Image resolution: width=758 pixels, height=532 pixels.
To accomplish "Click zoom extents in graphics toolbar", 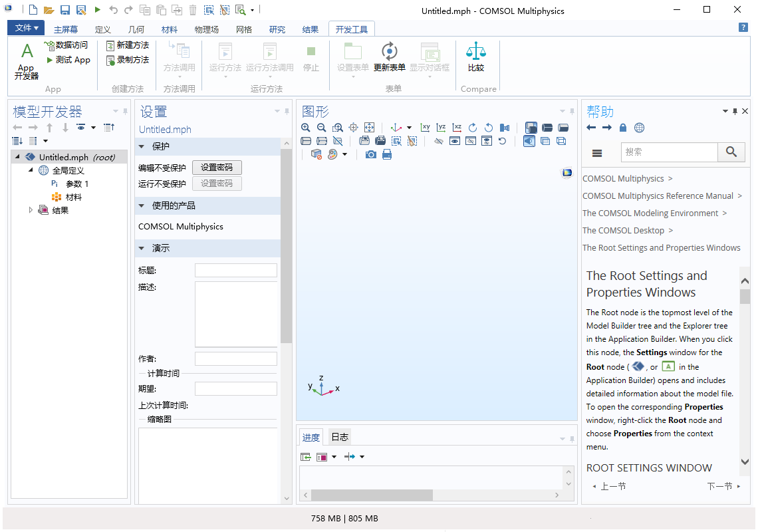I will coord(369,128).
